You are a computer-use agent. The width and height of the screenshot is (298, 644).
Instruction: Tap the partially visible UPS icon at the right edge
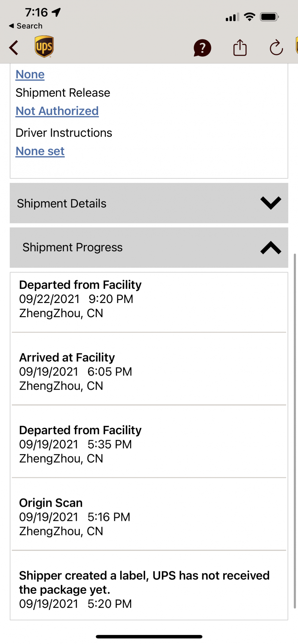pyautogui.click(x=297, y=46)
